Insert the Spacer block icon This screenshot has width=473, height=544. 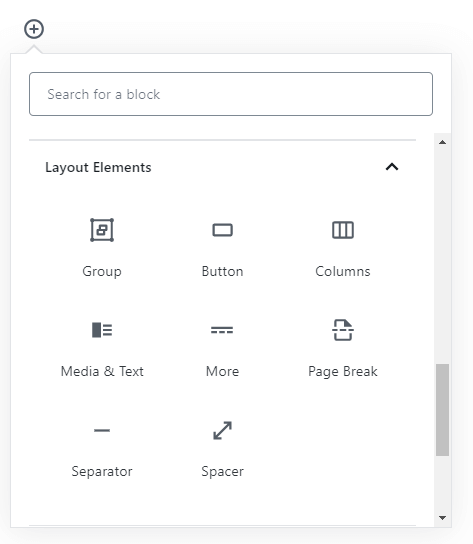222,431
